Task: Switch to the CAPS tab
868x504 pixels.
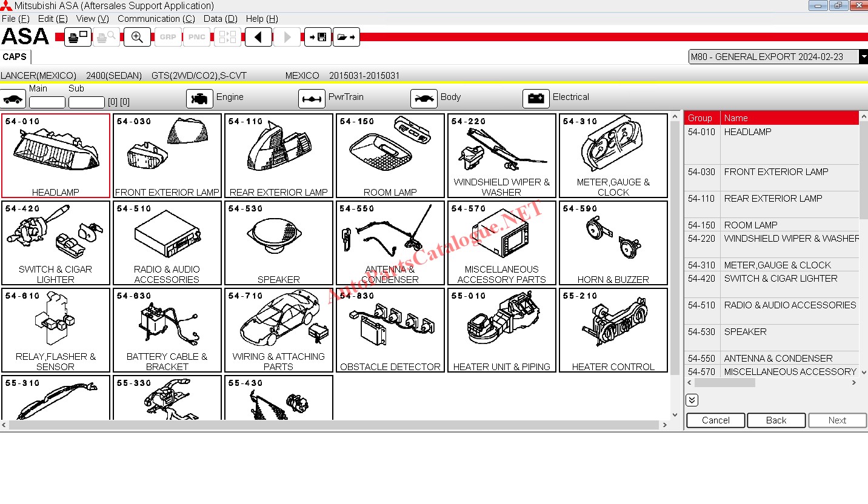Action: tap(15, 57)
